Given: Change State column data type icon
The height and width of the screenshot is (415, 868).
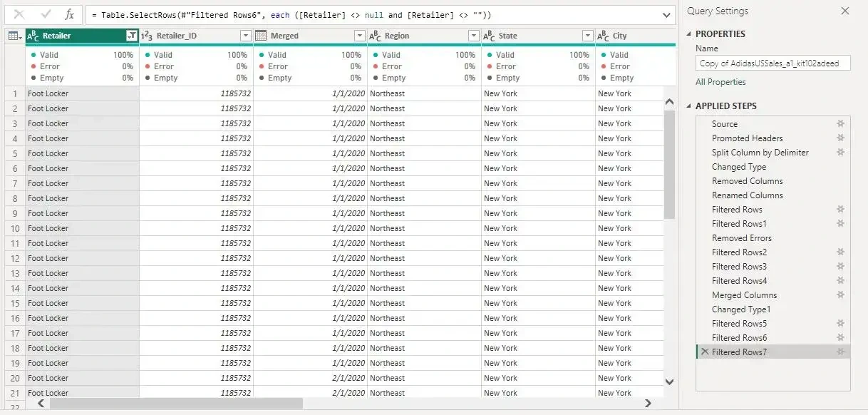Looking at the screenshot, I should pyautogui.click(x=489, y=36).
